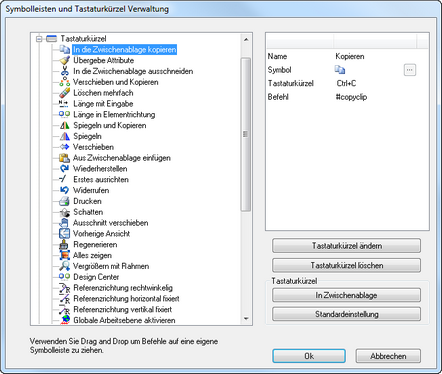Screen dimensions: 442x374
Task: Click the Referenzrichtung rechtwinkelig icon
Action: tap(64, 288)
